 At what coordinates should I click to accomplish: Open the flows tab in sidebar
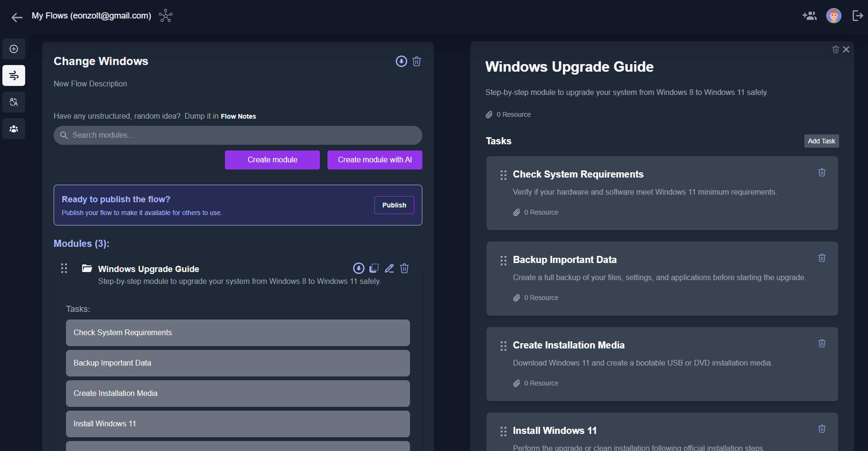coord(14,75)
